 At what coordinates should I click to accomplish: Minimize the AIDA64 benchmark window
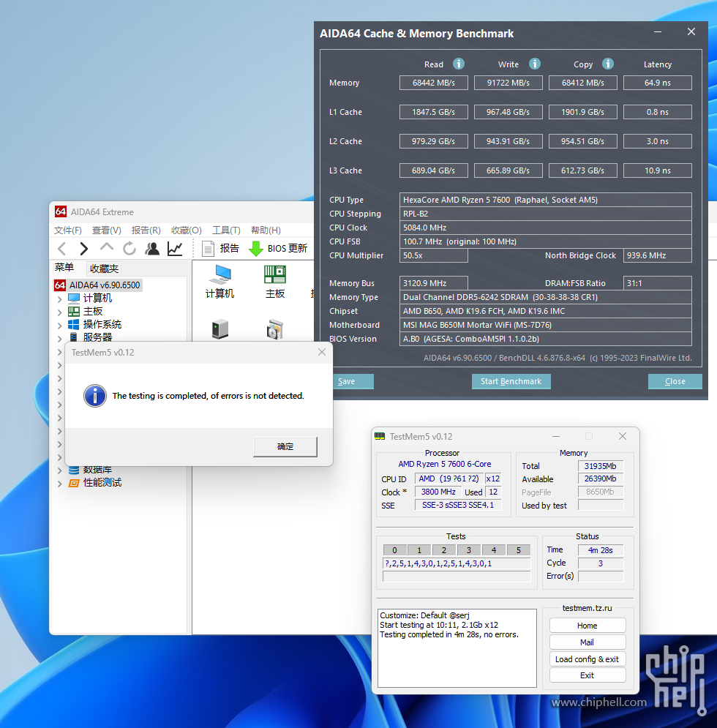658,32
